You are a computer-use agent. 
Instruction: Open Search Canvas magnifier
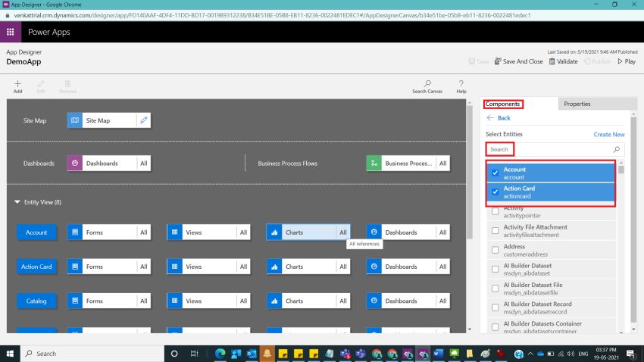(x=427, y=83)
